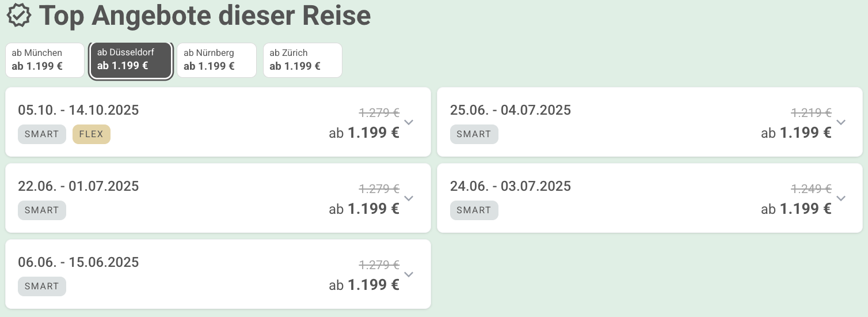Switch to the ab Nürnberg departure tab
Image resolution: width=868 pixels, height=317 pixels.
(x=216, y=60)
